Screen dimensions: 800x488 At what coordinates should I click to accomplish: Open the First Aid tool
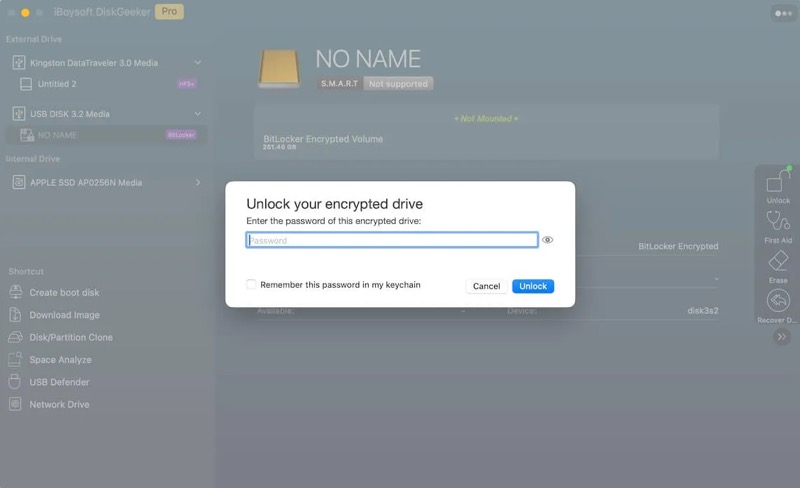tap(778, 221)
